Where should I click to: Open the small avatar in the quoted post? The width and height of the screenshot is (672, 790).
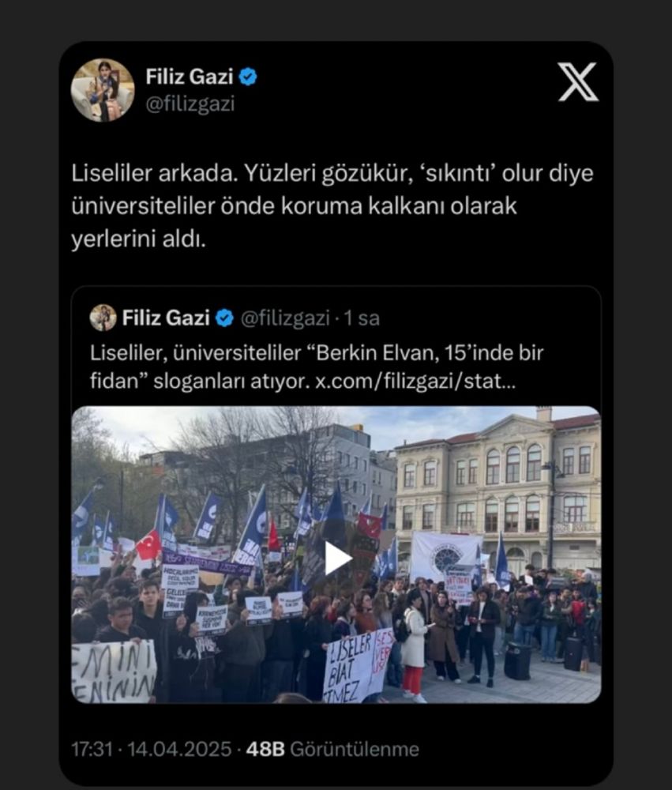103,318
